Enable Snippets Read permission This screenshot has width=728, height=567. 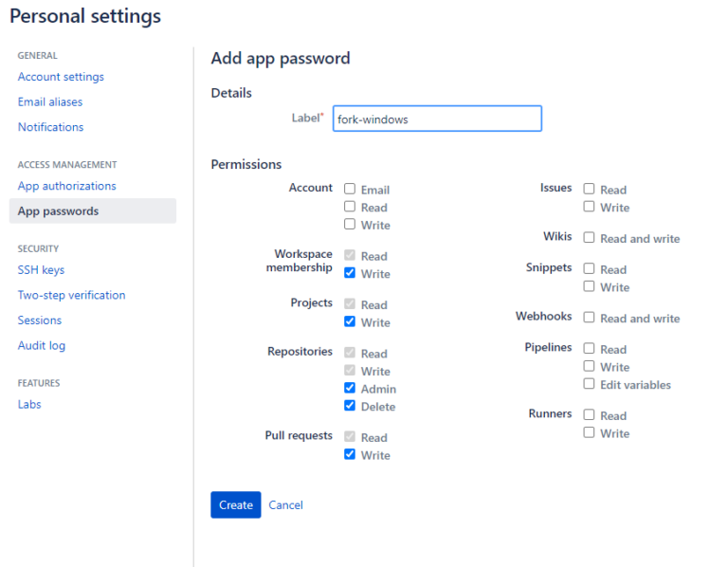coord(589,268)
